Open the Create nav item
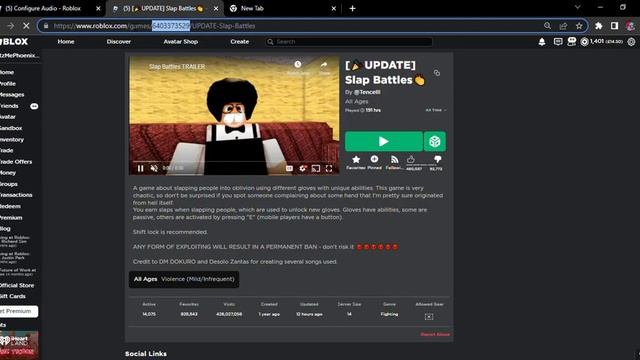640x360 pixels. 240,42
